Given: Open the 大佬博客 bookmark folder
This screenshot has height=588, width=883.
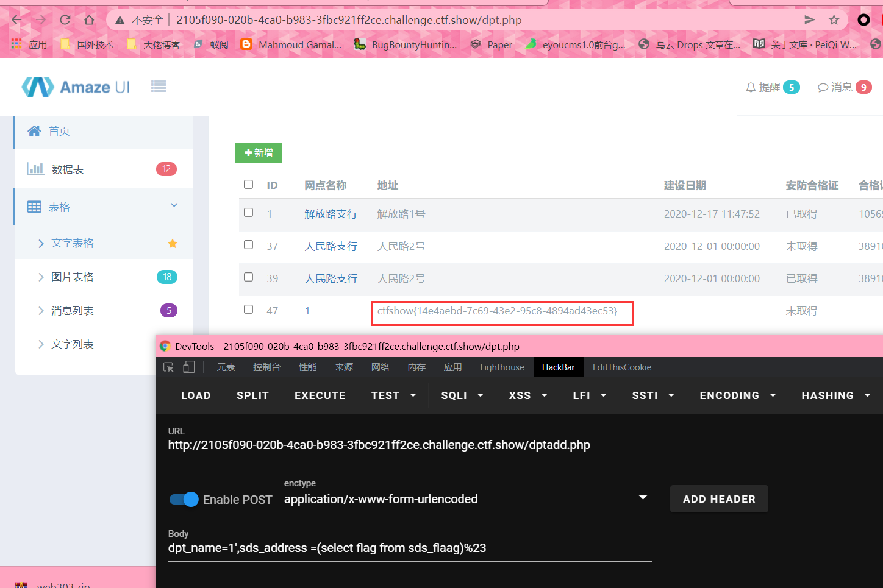Looking at the screenshot, I should coord(154,44).
